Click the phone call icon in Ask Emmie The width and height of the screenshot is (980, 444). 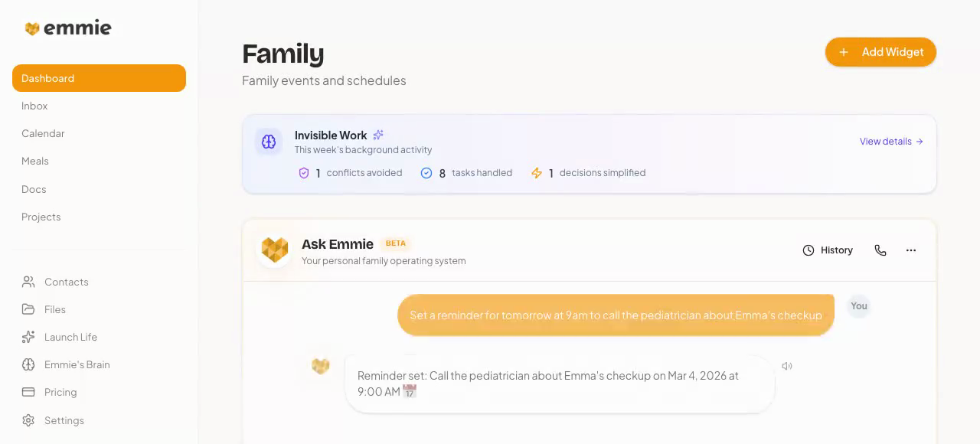[880, 250]
